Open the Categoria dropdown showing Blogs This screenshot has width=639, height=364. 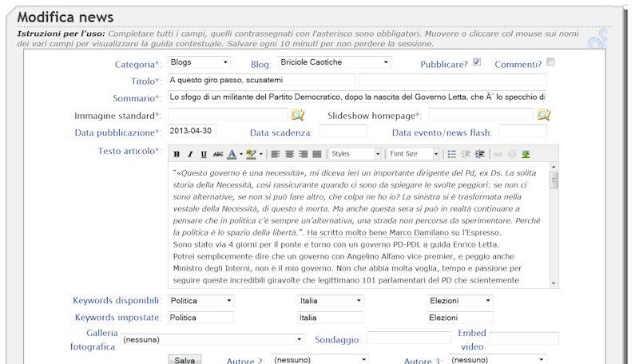(199, 62)
